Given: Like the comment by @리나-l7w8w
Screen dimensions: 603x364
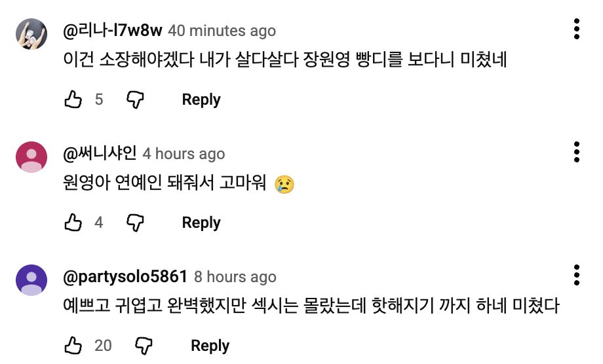Looking at the screenshot, I should [73, 100].
